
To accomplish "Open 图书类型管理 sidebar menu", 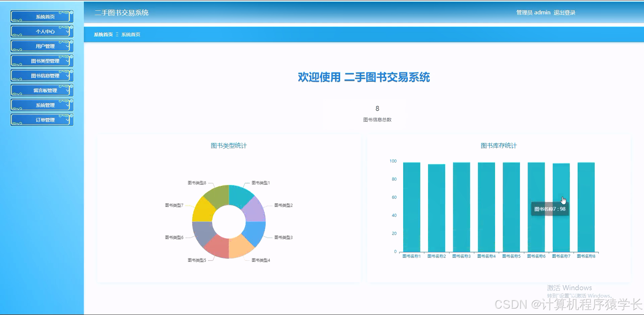I will (42, 61).
